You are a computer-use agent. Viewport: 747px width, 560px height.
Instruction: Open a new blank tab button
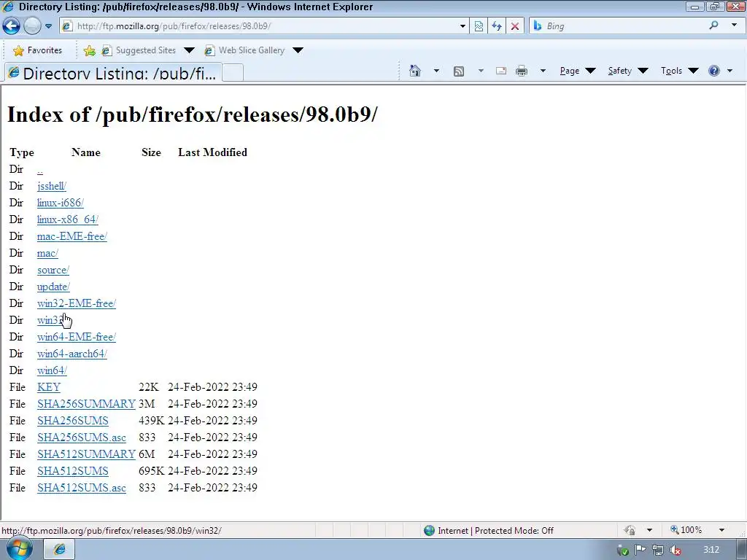[x=233, y=73]
